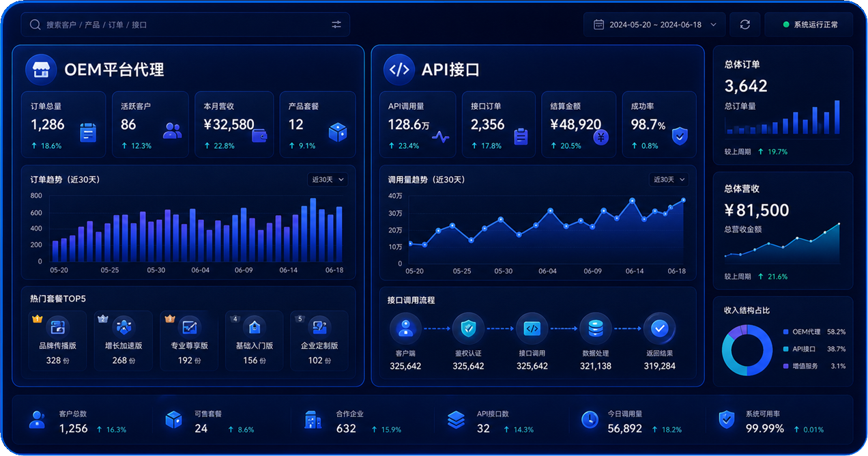Click the OEM平台代理 store icon

[x=41, y=69]
